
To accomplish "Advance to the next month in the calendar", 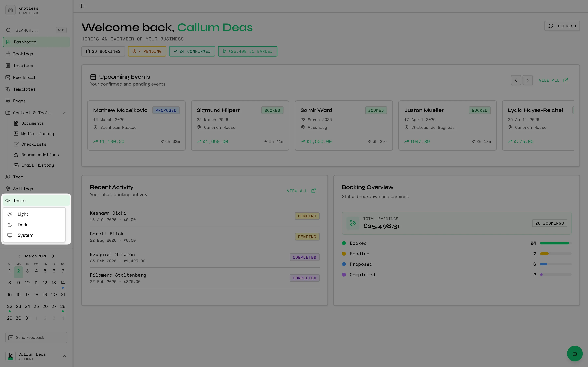I will (x=53, y=256).
